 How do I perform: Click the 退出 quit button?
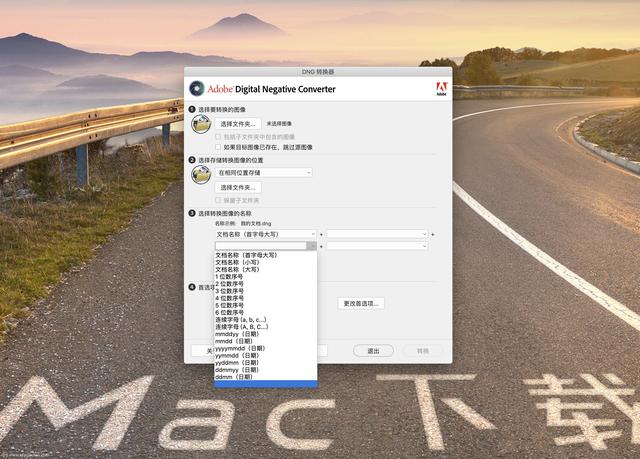coord(373,351)
